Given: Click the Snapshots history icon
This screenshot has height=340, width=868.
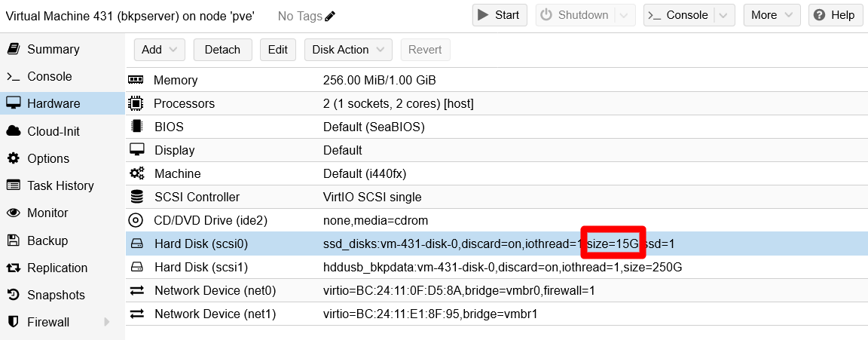Looking at the screenshot, I should coord(14,295).
